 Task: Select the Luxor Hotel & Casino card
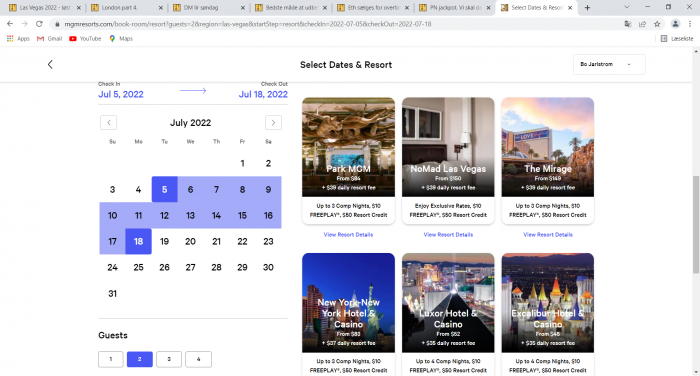tap(448, 314)
